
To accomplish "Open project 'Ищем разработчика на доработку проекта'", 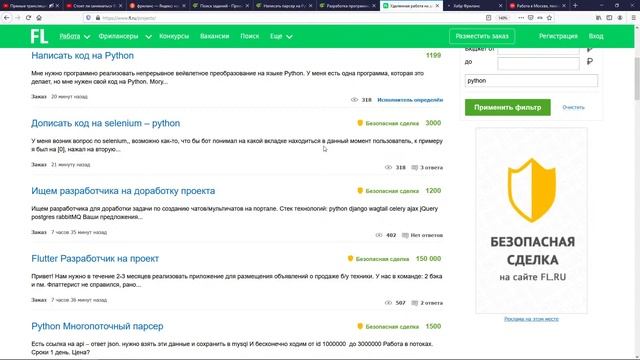I will [123, 191].
